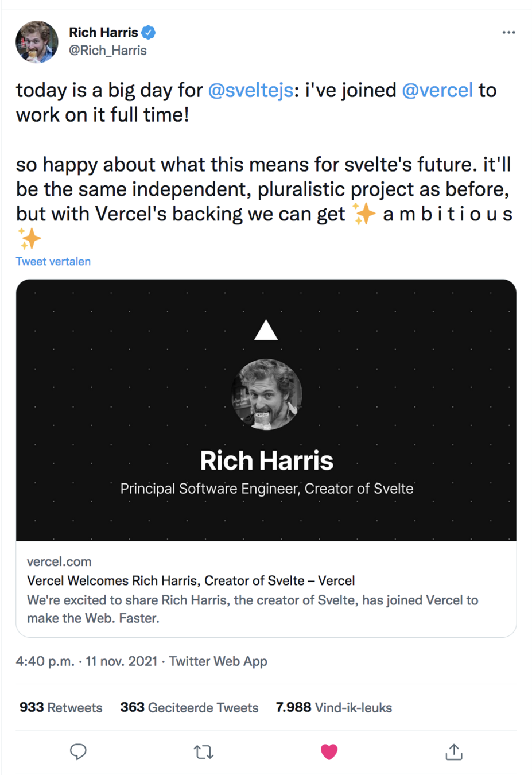Open the @Rich_Harris handle
Viewport: 532px width, 775px height.
click(x=108, y=51)
